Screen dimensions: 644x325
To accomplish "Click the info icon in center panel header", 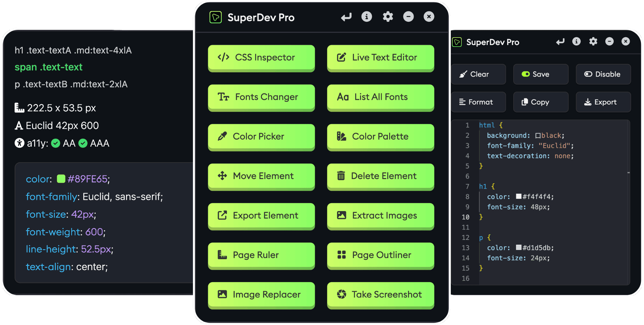I will click(x=367, y=16).
